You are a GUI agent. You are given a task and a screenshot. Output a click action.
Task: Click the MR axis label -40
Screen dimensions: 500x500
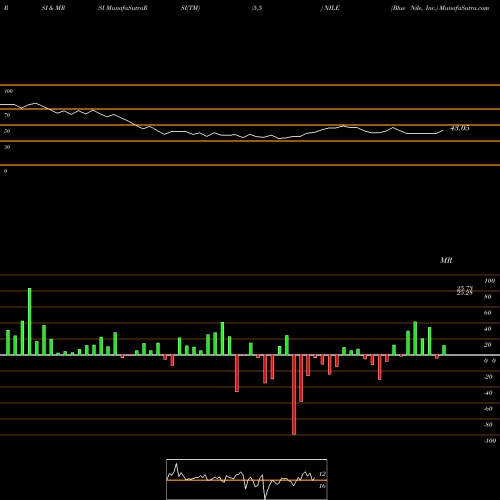coord(488,393)
